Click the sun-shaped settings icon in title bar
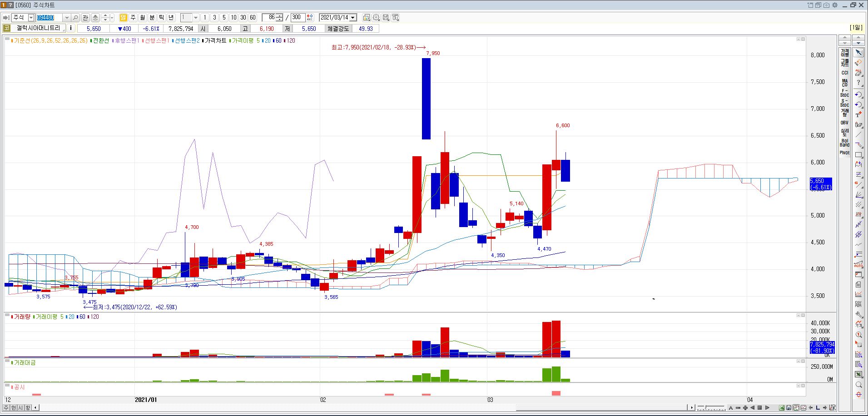 (x=835, y=5)
